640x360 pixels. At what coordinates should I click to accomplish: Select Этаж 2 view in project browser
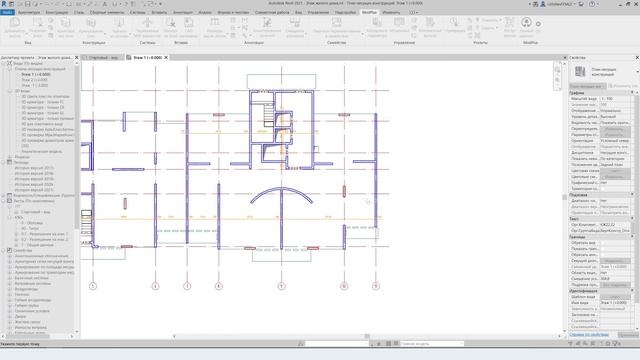click(35, 80)
